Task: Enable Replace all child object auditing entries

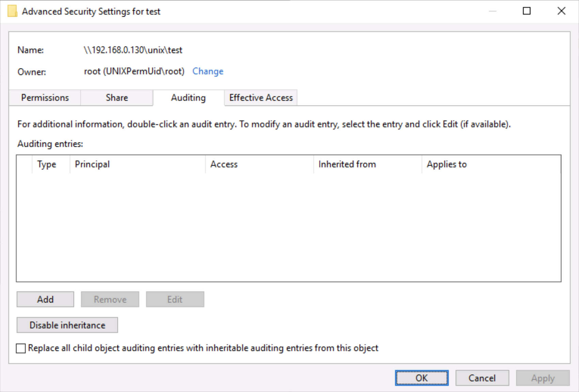Action: point(21,348)
